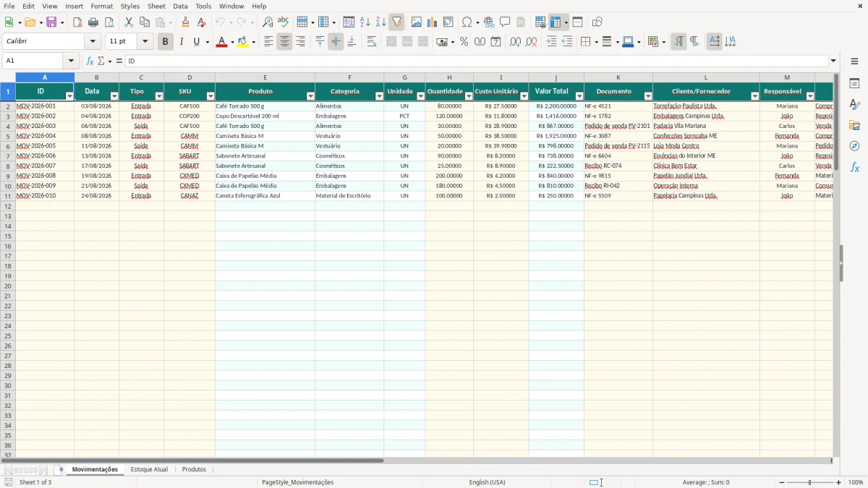868x488 pixels.
Task: Toggle Underline formatting
Action: tap(196, 42)
